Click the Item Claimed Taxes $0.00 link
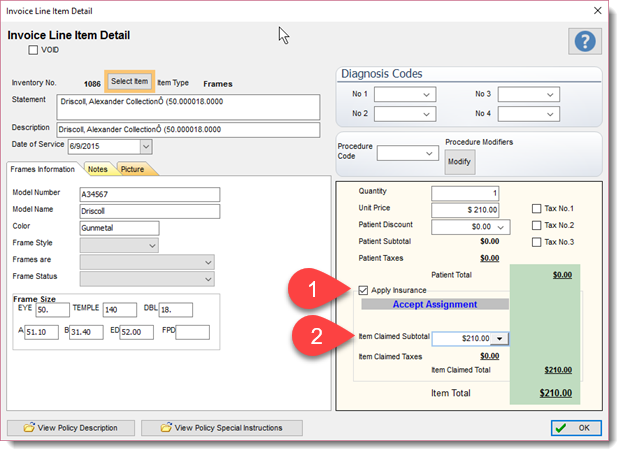Viewport: 624px width, 456px height. tap(489, 356)
